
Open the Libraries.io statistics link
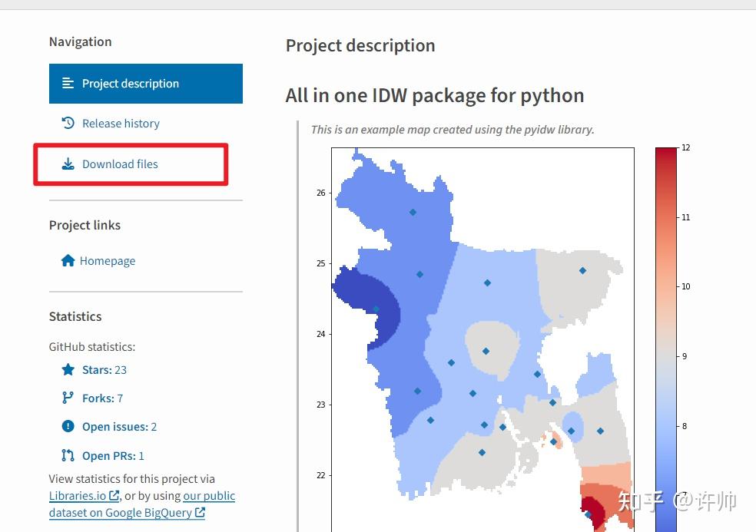(x=78, y=495)
